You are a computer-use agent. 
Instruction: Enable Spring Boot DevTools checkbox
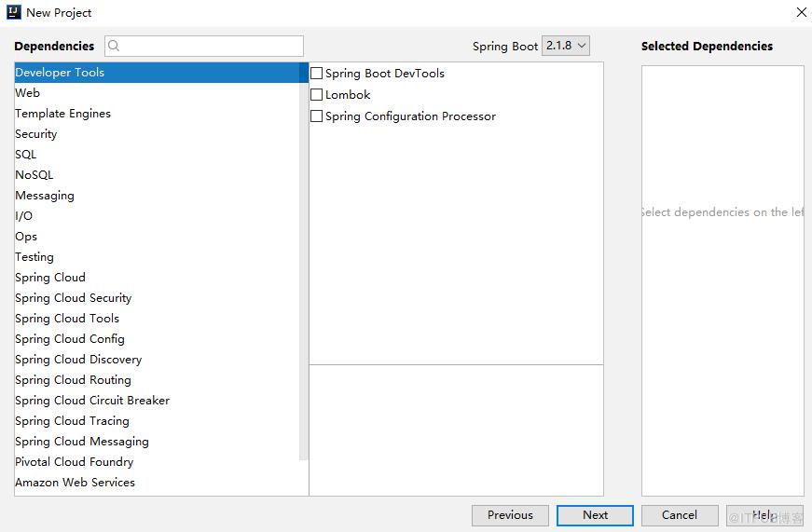pos(316,74)
